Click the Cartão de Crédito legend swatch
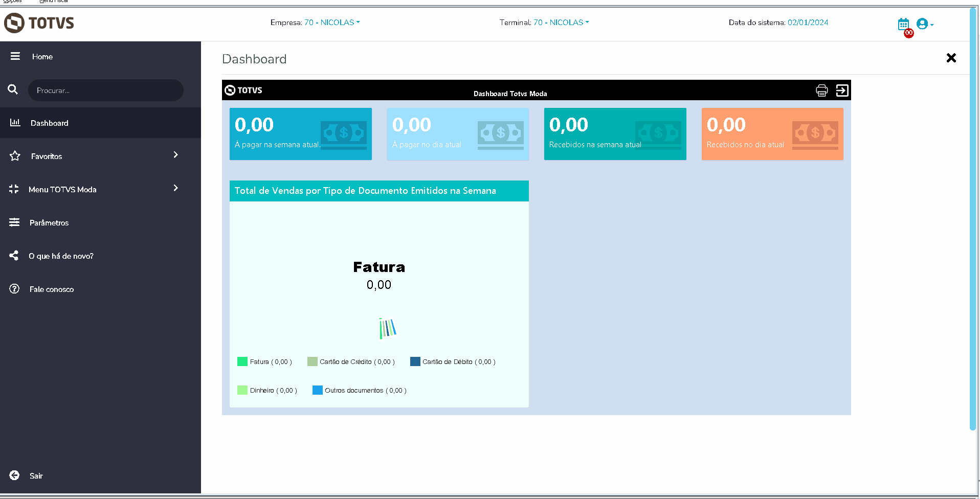 (x=313, y=361)
